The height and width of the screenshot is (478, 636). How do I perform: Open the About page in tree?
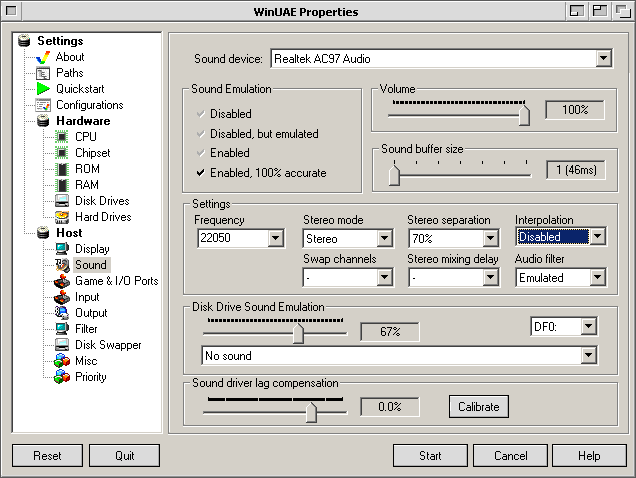pyautogui.click(x=70, y=57)
